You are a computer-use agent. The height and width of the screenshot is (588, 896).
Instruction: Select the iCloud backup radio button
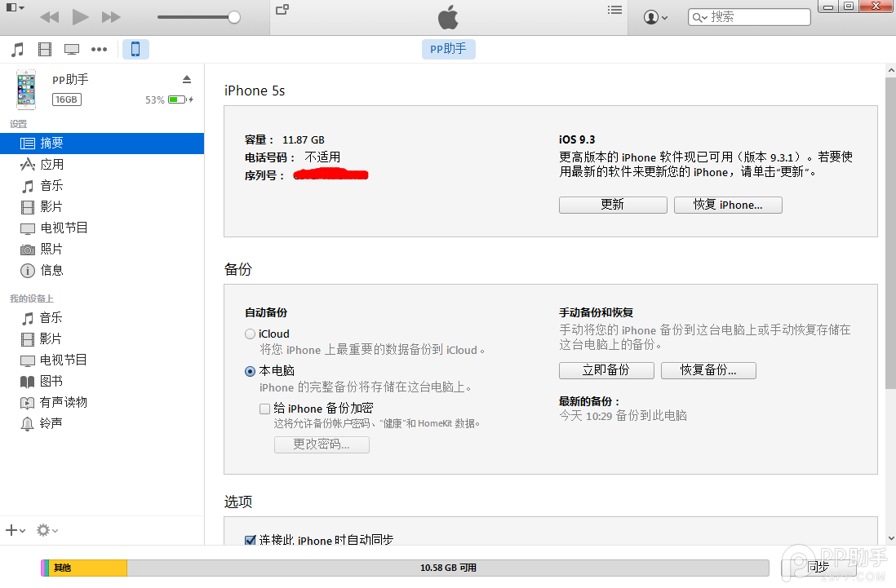250,334
